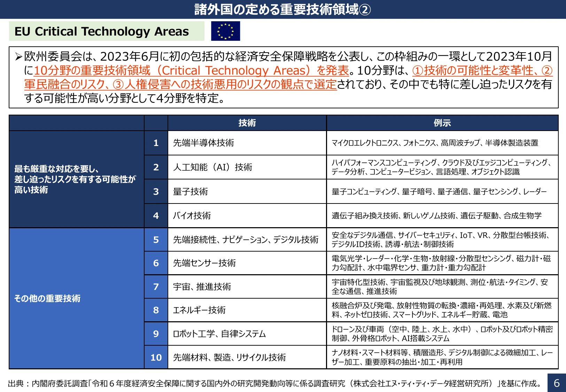Click example text starting '宇宙特化型技術'
Image resolution: width=566 pixels, height=392 pixels.
coord(440,286)
